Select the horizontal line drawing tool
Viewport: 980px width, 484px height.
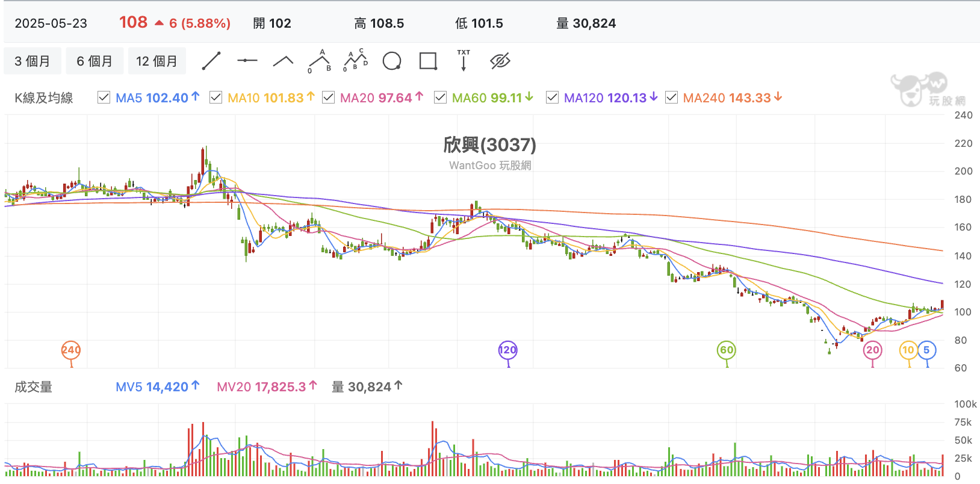247,61
